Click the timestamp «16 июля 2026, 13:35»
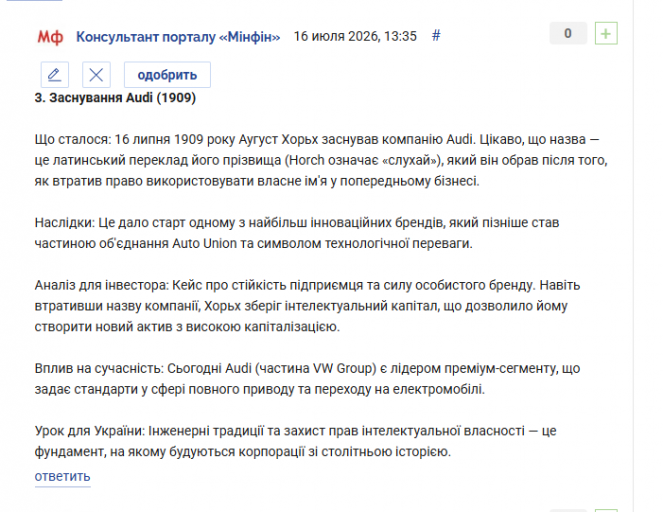Screen dimensions: 663x512 click(x=355, y=36)
